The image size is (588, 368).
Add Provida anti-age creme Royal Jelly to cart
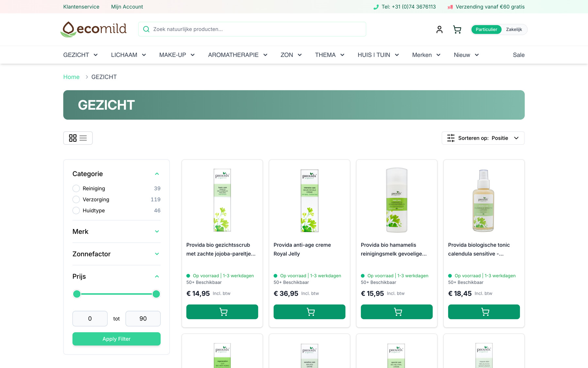click(309, 312)
